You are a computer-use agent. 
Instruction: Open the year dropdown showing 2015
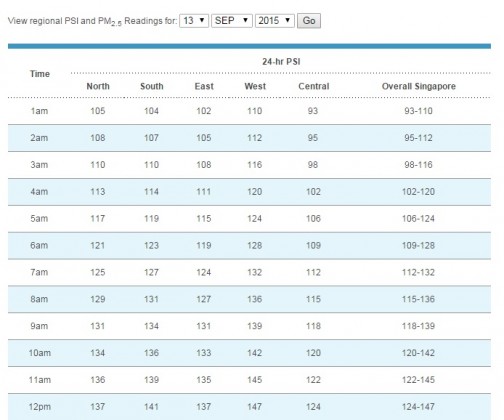(275, 21)
